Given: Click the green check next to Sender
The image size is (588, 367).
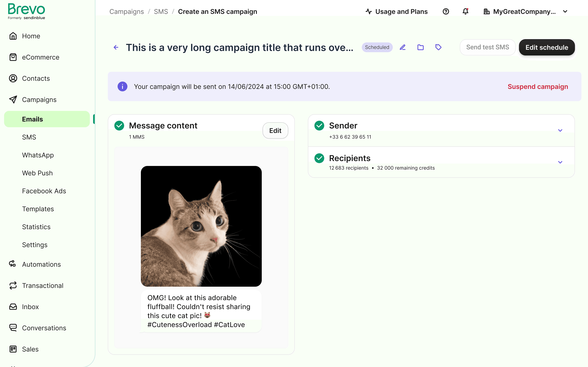Looking at the screenshot, I should (319, 125).
